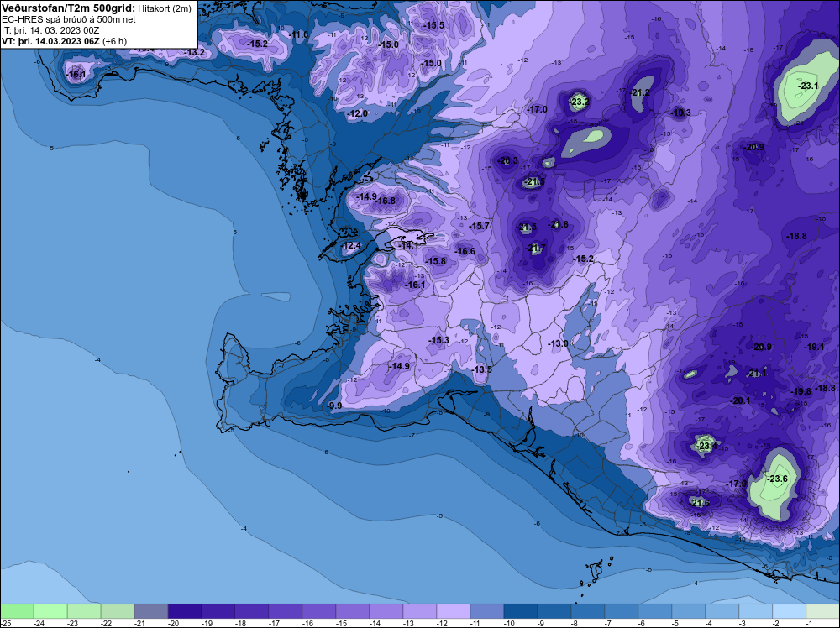The width and height of the screenshot is (840, 628).
Task: Select the -19.1 temperature reading
Action: pos(814,347)
